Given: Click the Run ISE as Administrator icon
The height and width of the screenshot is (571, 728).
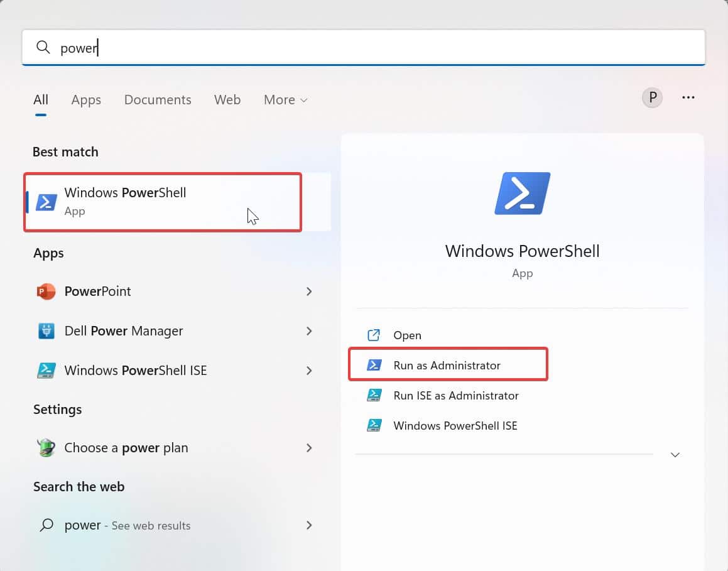Looking at the screenshot, I should (374, 395).
